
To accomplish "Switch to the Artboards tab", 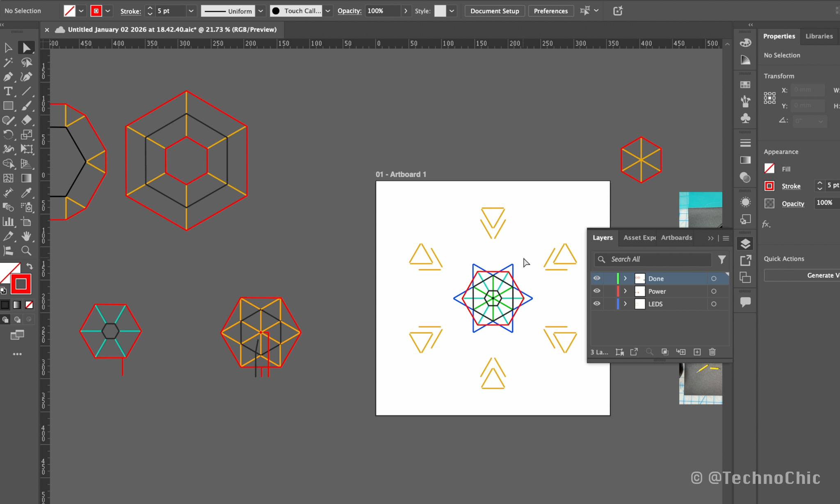I will tap(676, 237).
